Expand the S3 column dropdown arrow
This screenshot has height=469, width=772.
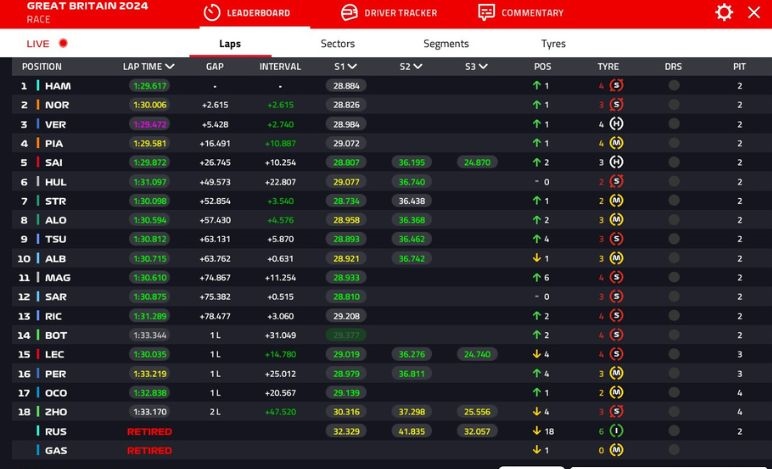(x=485, y=67)
